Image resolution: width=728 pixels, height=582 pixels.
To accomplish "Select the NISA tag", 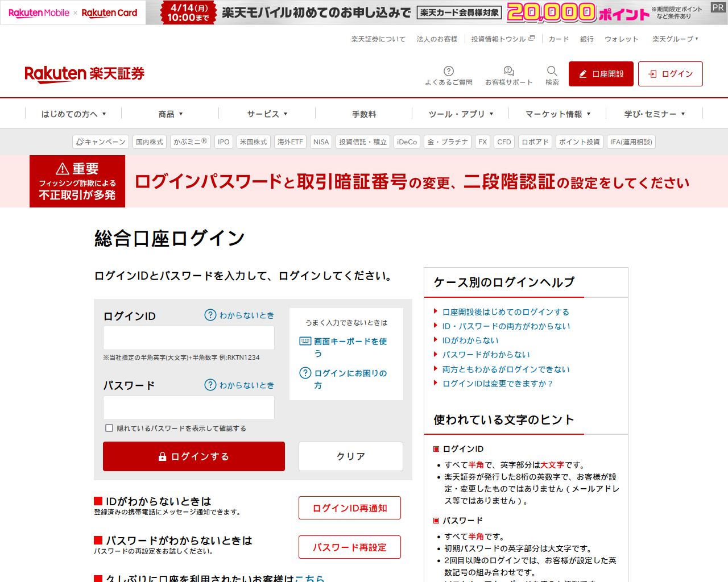I will [321, 142].
